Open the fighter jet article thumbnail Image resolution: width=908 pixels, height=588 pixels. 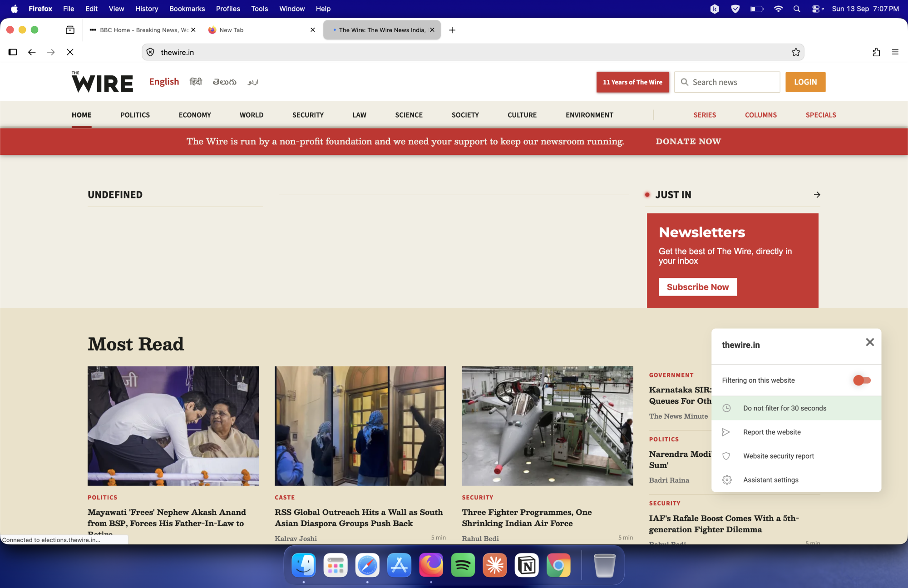(547, 426)
